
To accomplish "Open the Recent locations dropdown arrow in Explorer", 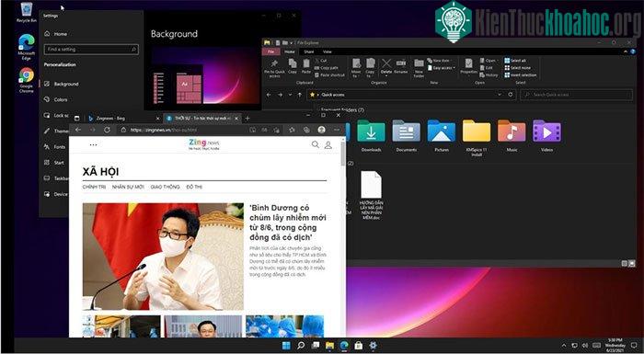I will [x=290, y=95].
